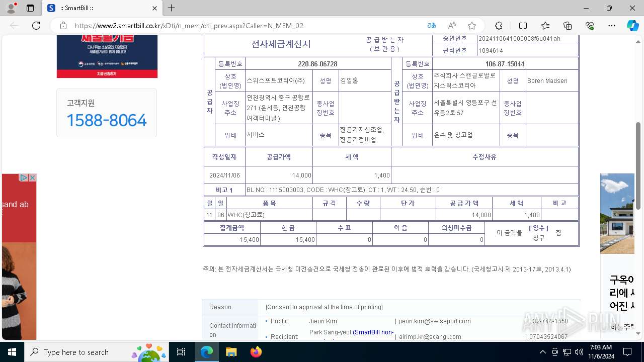Click supply value 14,000 in summary row
Image resolution: width=644 pixels, height=362 pixels.
pyautogui.click(x=302, y=175)
